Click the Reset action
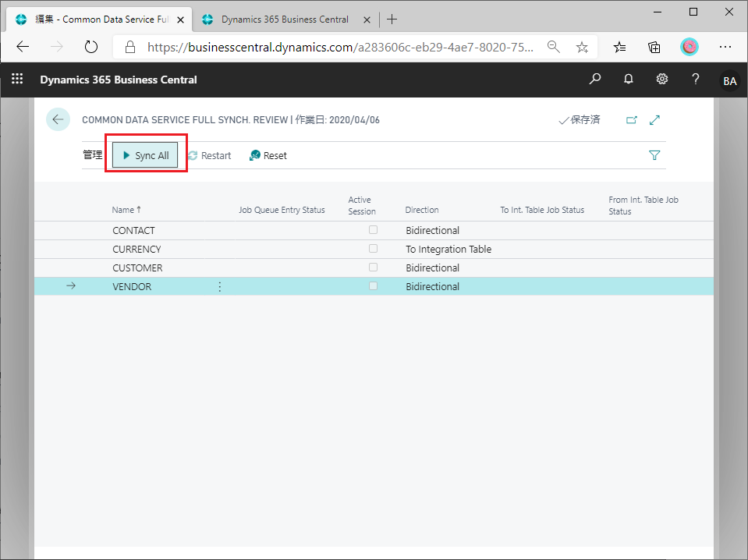 [x=268, y=155]
